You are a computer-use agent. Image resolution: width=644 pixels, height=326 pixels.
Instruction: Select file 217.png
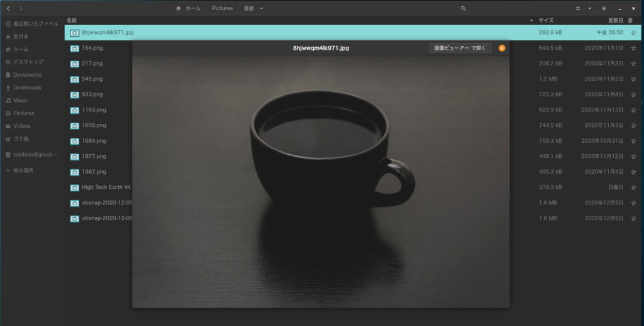click(x=92, y=64)
